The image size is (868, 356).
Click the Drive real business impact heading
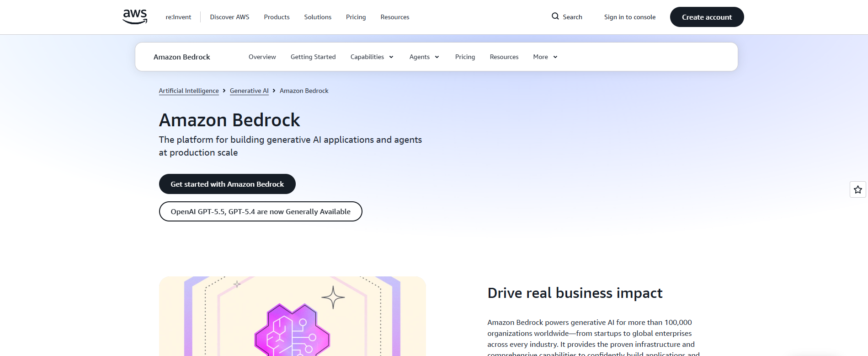[x=575, y=293]
